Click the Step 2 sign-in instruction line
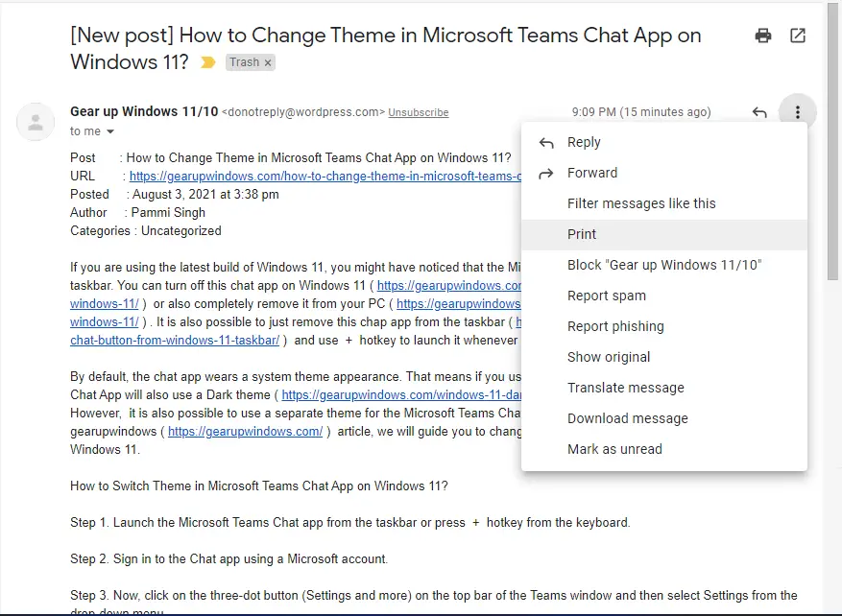Screen dimensions: 842x616 click(x=229, y=559)
